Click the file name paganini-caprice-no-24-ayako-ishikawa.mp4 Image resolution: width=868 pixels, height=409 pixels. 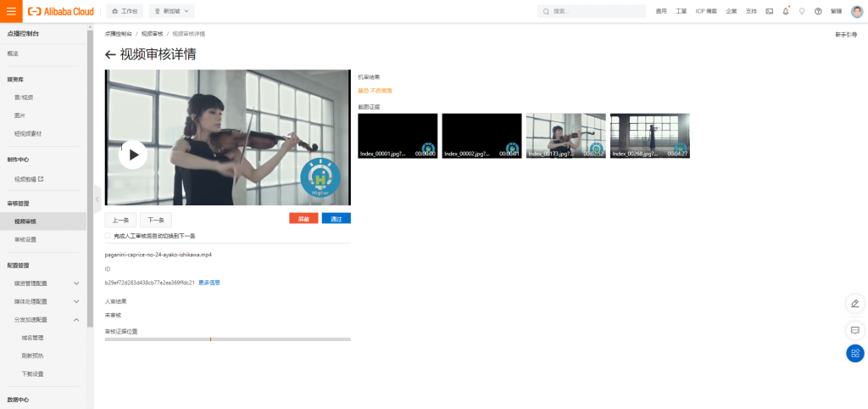pyautogui.click(x=159, y=255)
